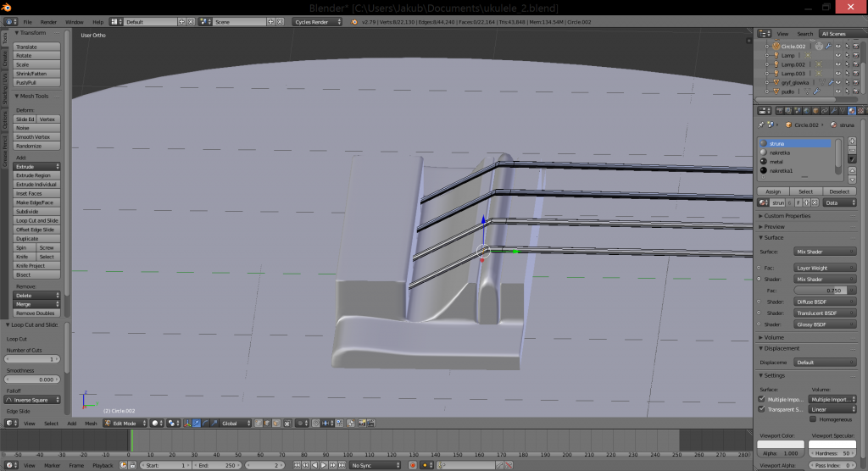Click the Blender logo icon in title bar
This screenshot has width=868, height=471.
point(6,8)
